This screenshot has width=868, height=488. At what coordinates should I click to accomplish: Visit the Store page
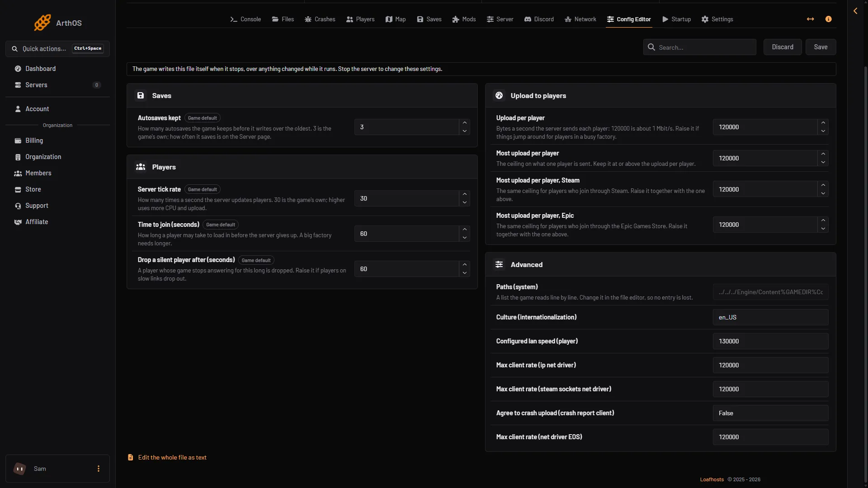coord(57,189)
